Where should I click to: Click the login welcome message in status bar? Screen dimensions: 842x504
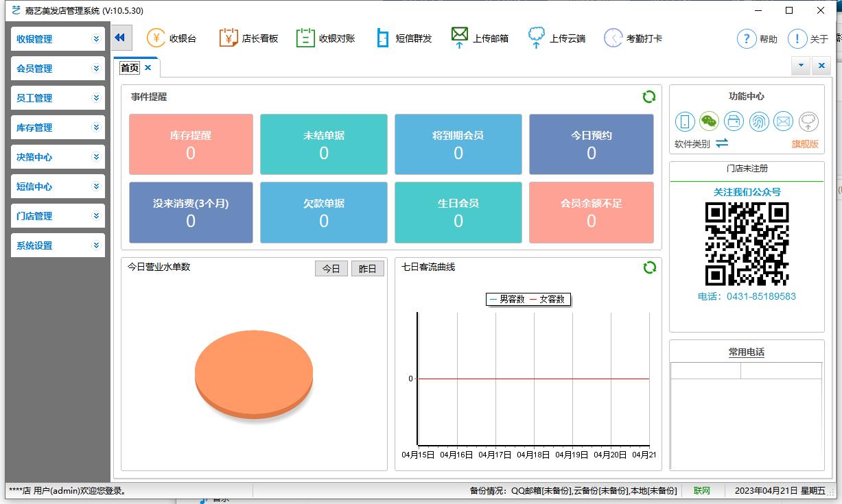pos(67,491)
